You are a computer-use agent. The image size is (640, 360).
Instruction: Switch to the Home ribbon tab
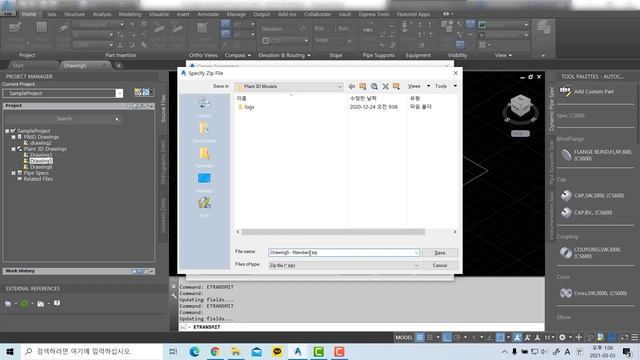[x=29, y=14]
